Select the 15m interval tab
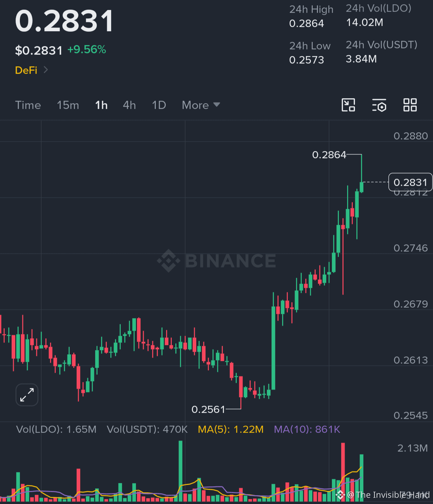 click(68, 105)
